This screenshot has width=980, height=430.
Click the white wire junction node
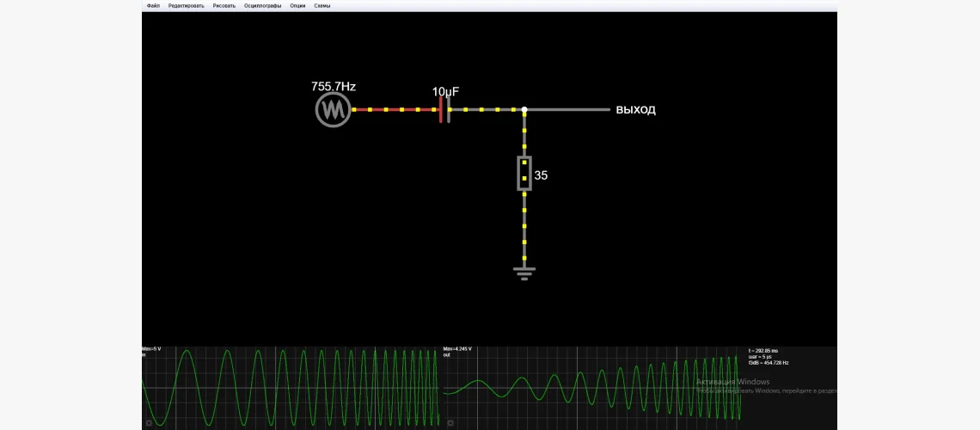[x=524, y=110]
